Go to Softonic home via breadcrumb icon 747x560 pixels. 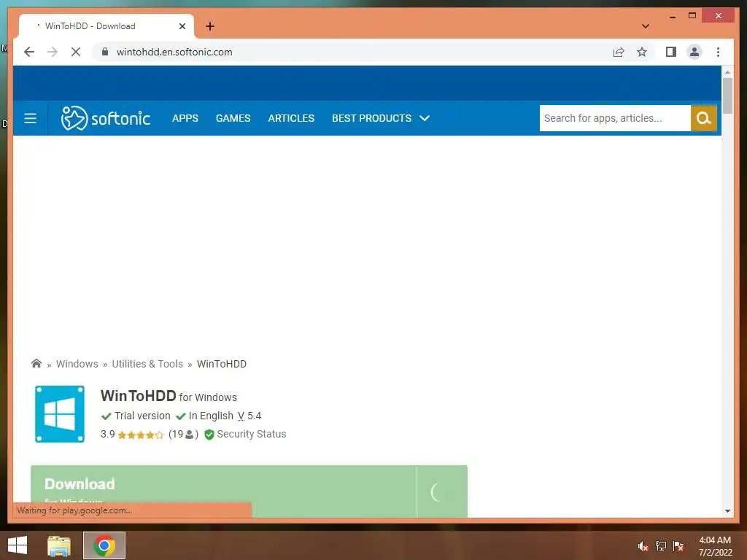pyautogui.click(x=36, y=363)
